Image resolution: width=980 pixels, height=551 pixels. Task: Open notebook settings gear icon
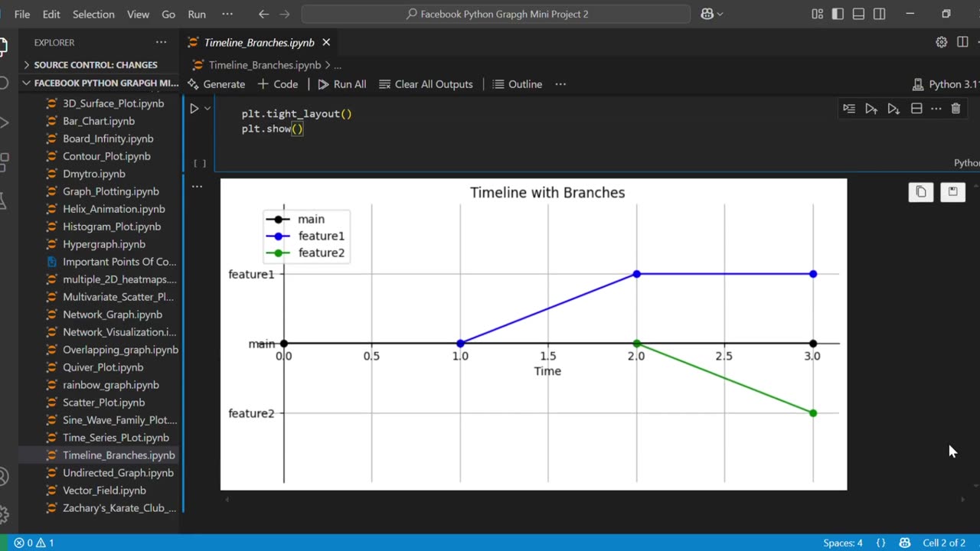coord(942,42)
